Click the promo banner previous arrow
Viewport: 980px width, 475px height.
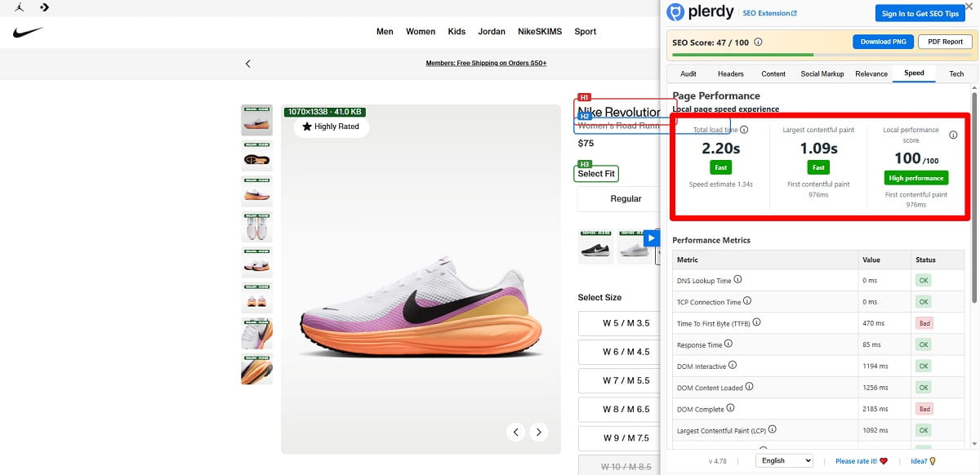[248, 63]
